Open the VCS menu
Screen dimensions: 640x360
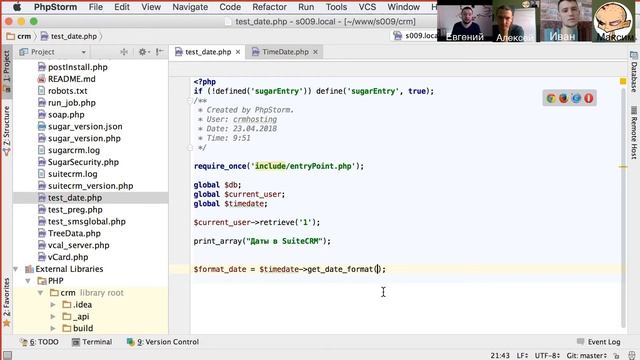tap(367, 7)
